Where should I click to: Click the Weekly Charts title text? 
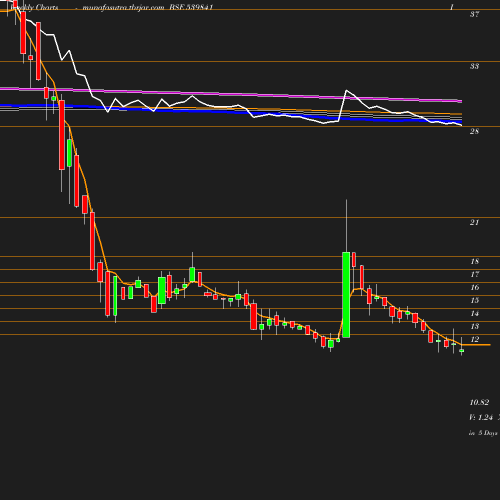(34, 7)
